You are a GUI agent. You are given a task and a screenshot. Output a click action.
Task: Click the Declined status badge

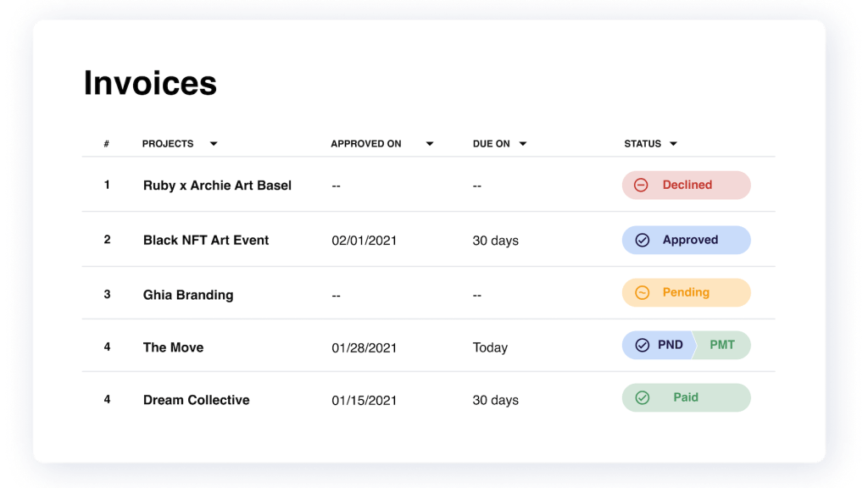tap(687, 185)
